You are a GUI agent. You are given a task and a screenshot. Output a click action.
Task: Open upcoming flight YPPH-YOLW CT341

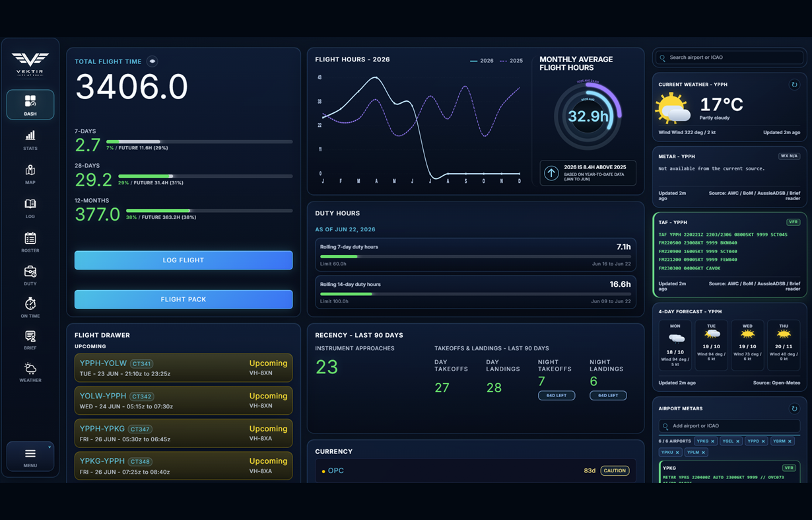click(x=184, y=368)
